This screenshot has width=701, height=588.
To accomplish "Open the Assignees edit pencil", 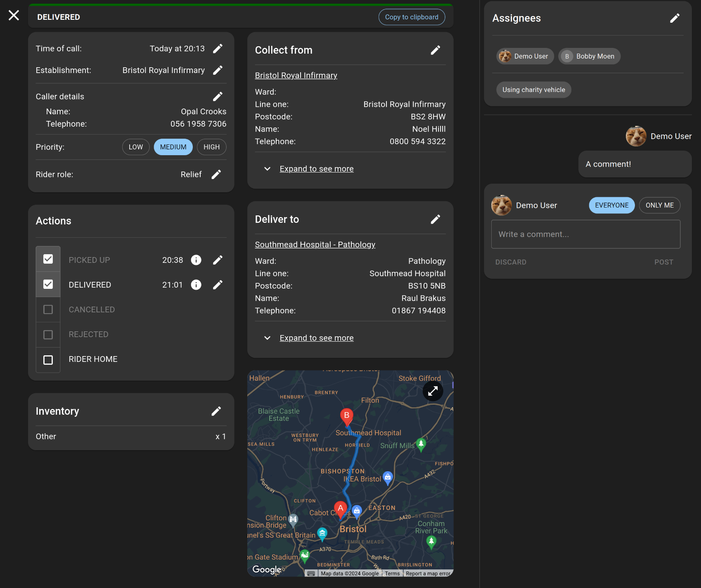I will click(674, 18).
